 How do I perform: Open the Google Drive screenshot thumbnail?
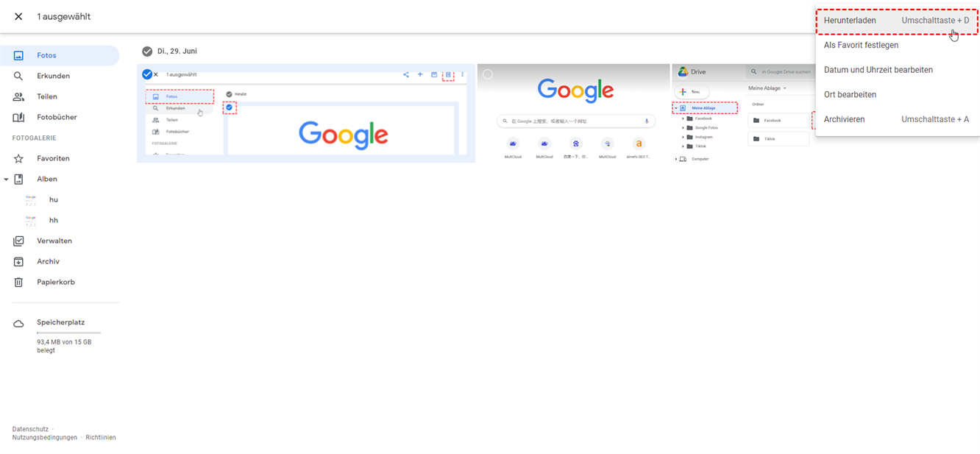[x=743, y=114]
